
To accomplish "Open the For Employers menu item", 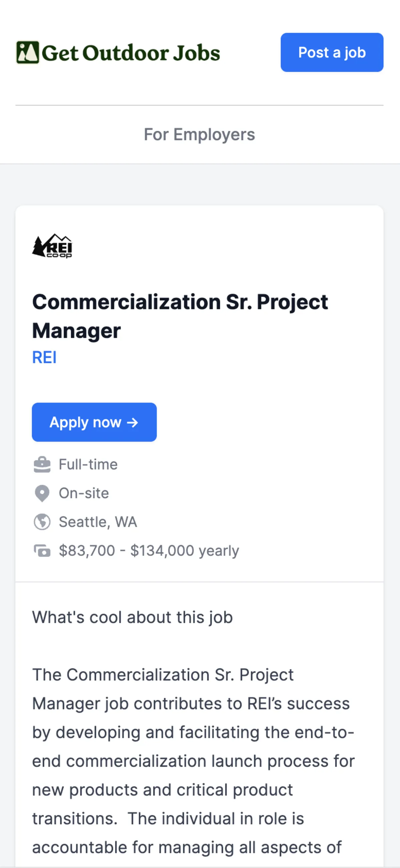I will point(199,135).
